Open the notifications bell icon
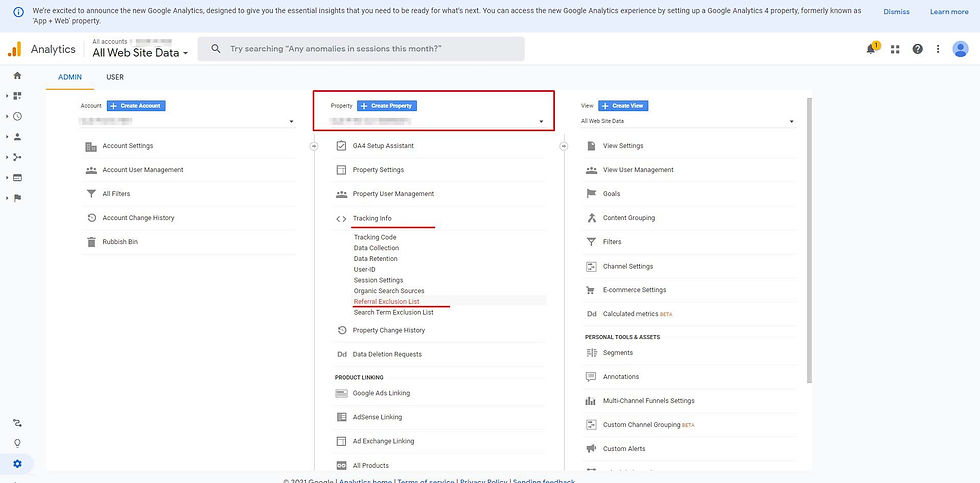 point(871,49)
